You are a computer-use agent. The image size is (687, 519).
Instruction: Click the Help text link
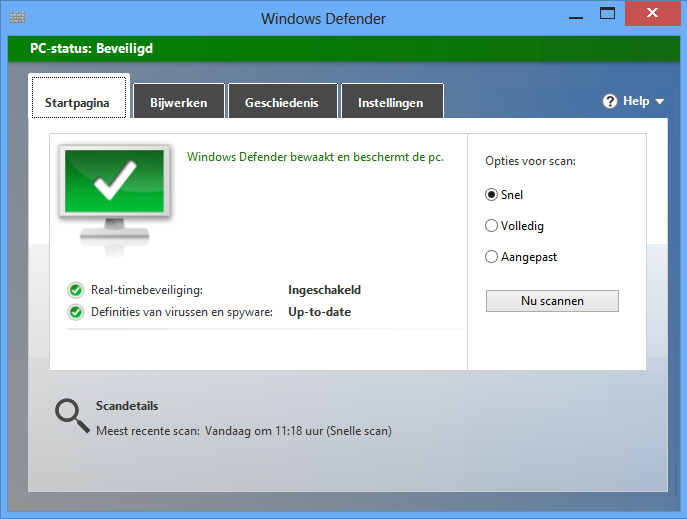point(636,101)
